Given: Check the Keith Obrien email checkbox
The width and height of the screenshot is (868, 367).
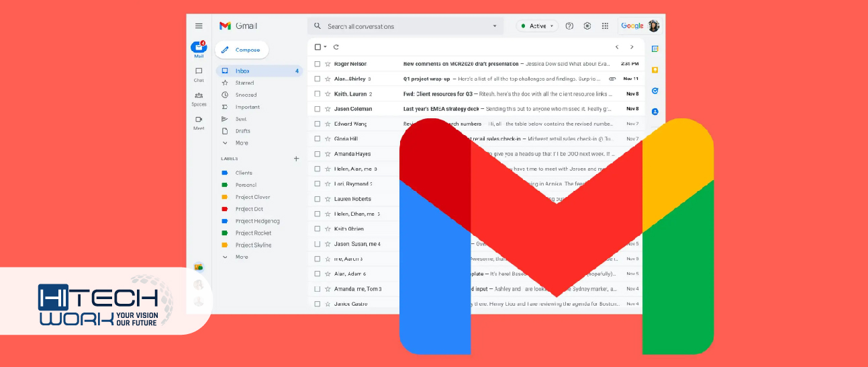Looking at the screenshot, I should click(318, 229).
